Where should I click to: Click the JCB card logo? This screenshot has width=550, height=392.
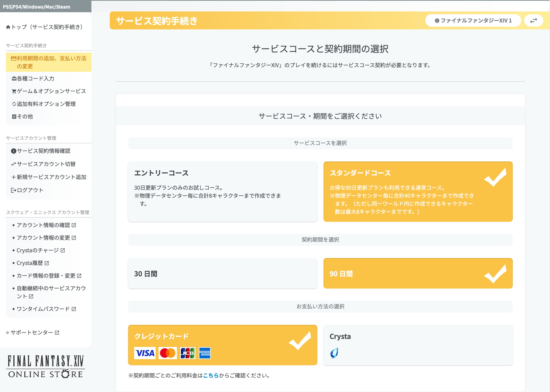coord(188,353)
